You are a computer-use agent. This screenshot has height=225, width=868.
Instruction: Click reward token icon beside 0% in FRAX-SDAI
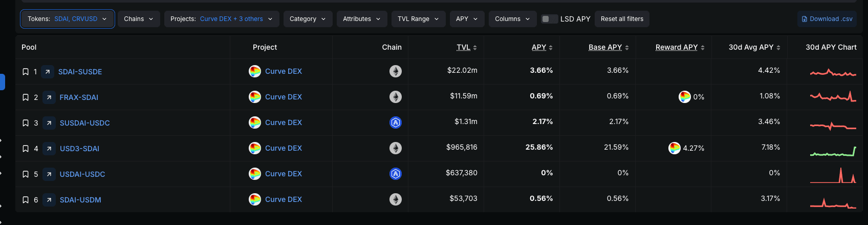point(685,97)
